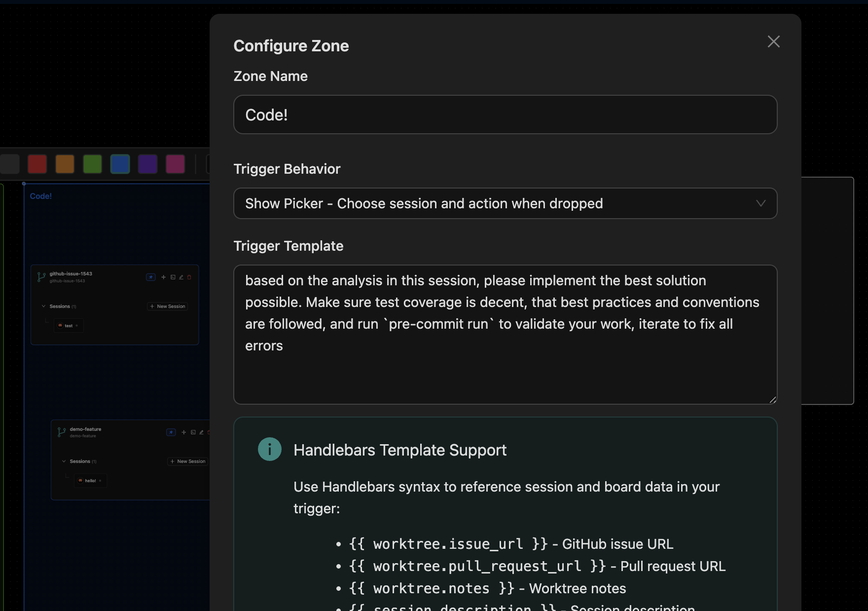Delete the github-issue-1543 worktree via trash icon
This screenshot has width=868, height=611.
tap(189, 277)
